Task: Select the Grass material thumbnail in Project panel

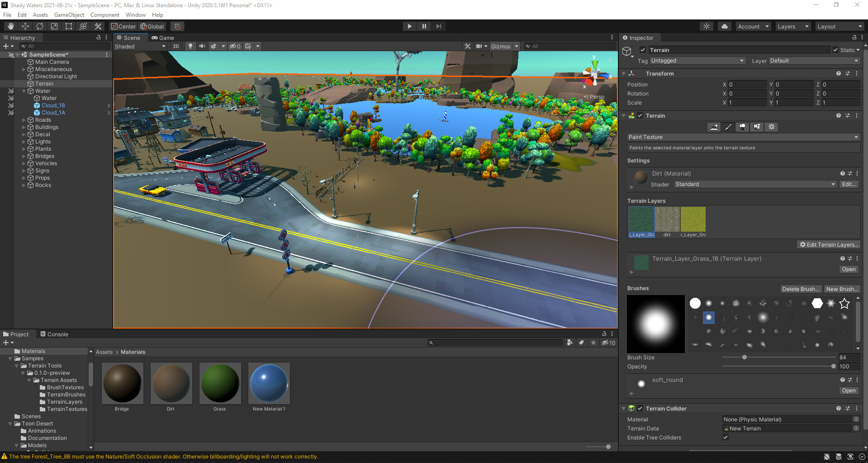Action: (220, 383)
